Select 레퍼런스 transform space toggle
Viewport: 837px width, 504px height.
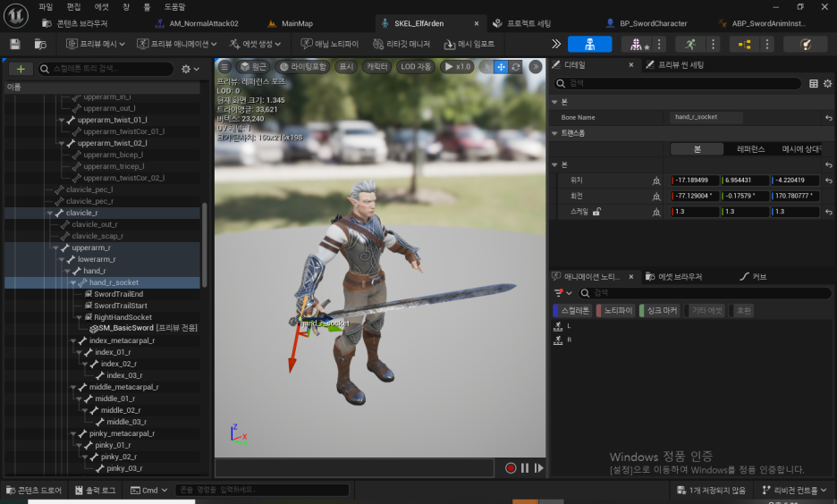pos(750,149)
